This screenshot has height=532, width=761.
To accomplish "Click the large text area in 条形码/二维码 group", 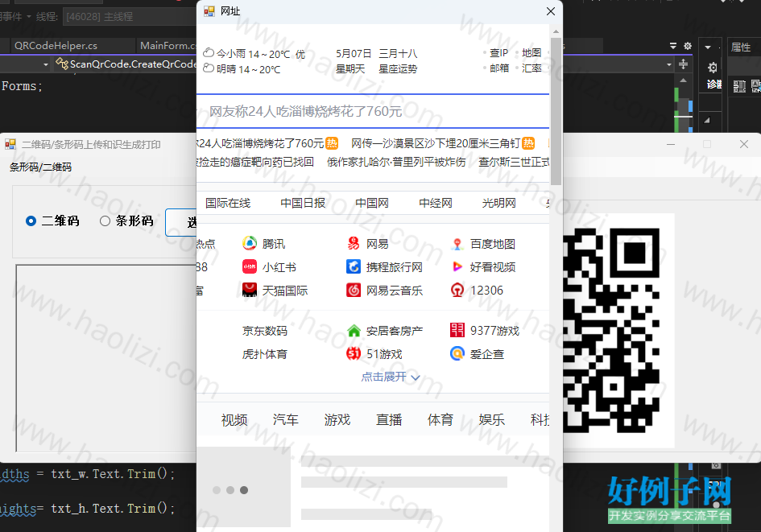I will point(105,358).
